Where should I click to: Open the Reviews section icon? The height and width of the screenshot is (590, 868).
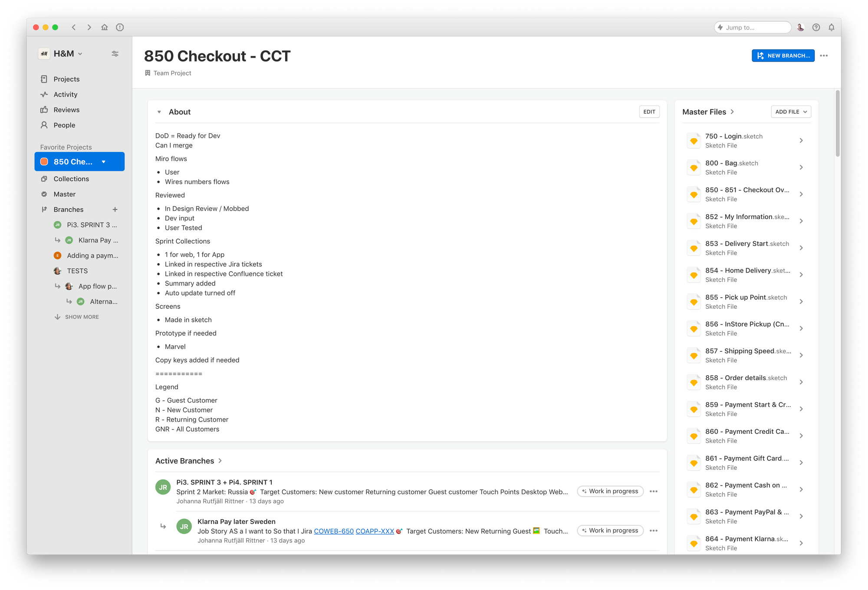(x=44, y=109)
